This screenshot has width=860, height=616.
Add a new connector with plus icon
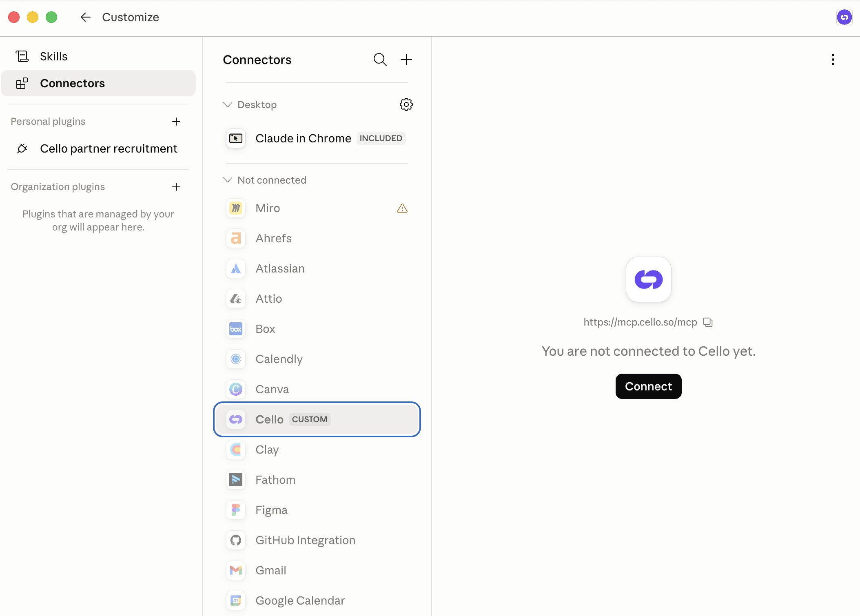click(x=406, y=60)
